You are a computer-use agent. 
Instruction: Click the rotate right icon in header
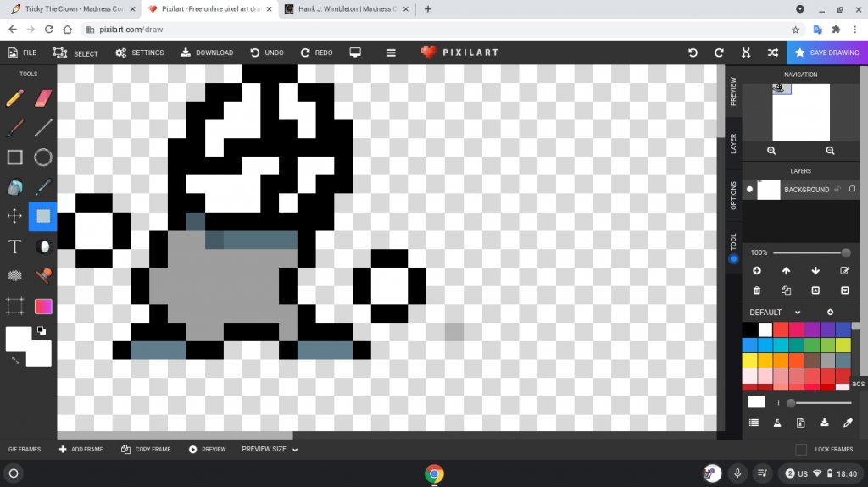[719, 53]
